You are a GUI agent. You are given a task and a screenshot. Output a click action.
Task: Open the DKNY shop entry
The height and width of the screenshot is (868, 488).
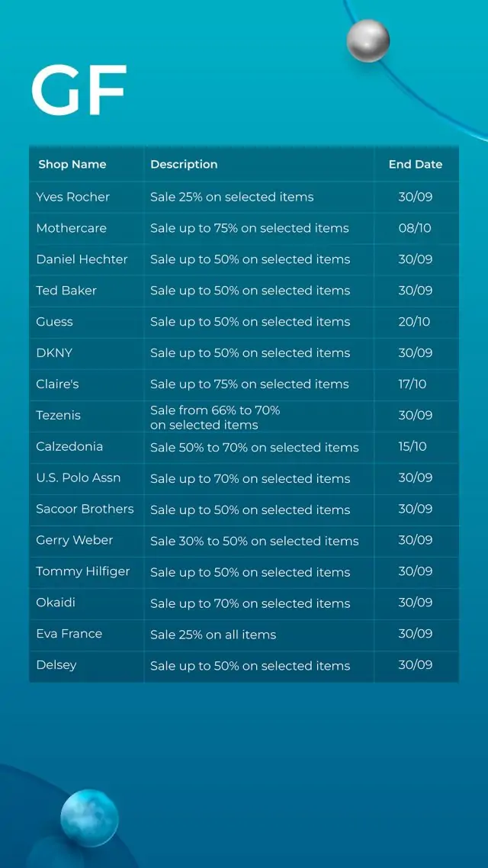[54, 353]
